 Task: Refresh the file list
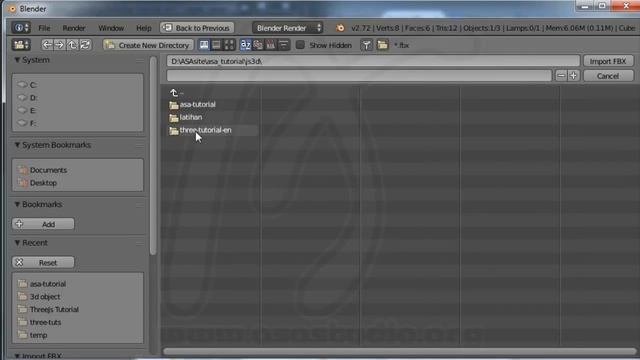85,45
